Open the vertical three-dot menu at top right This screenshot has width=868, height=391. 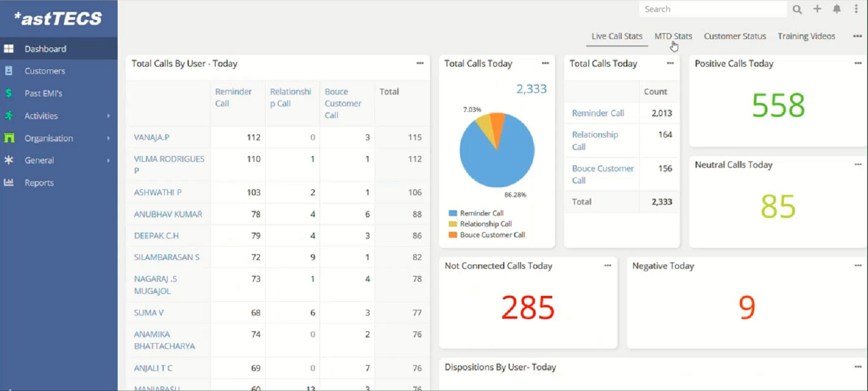pos(856,9)
